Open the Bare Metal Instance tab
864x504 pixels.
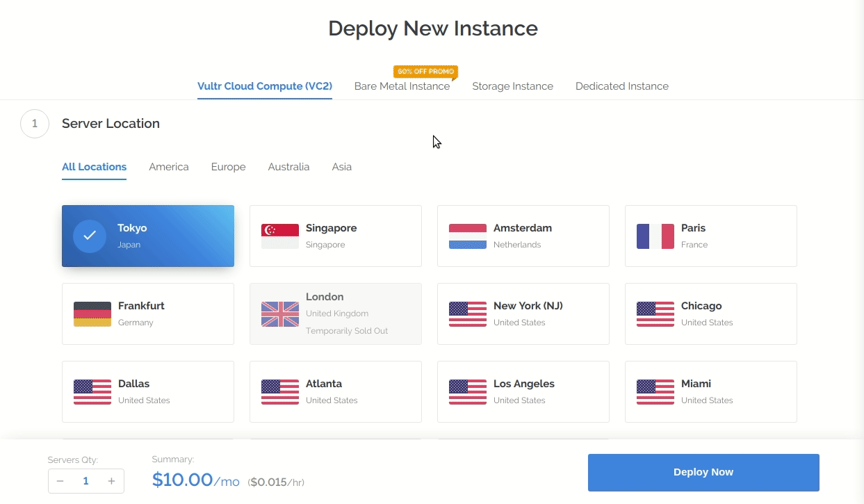[402, 86]
